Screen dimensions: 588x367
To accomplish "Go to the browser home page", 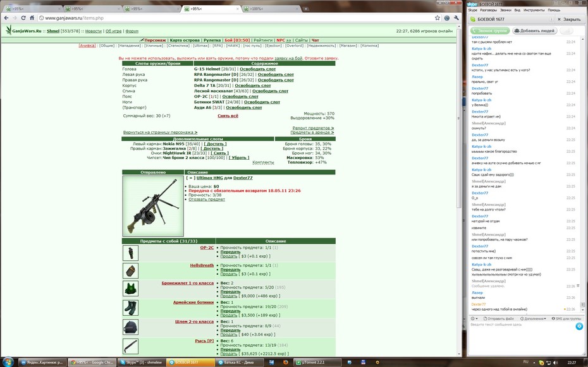I will [x=32, y=18].
